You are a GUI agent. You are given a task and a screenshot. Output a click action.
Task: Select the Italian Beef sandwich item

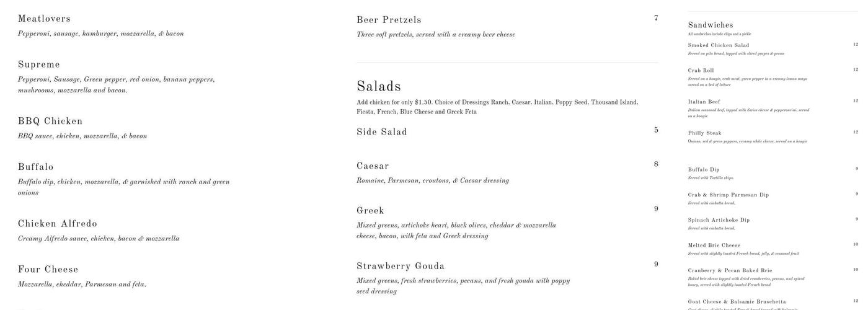704,102
